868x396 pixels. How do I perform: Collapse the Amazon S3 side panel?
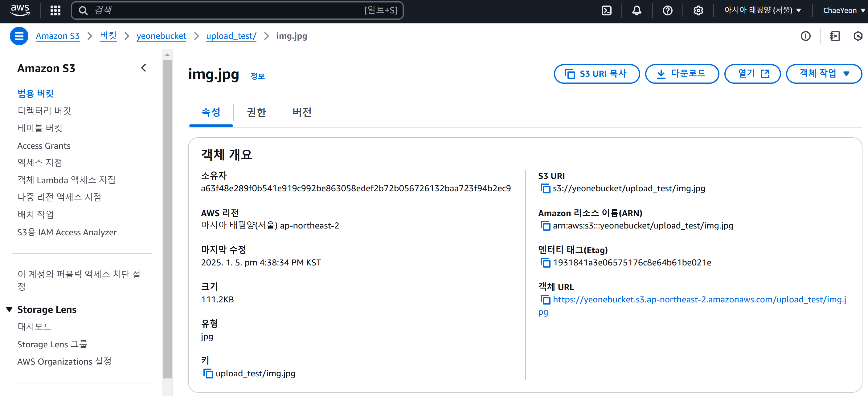[x=144, y=68]
